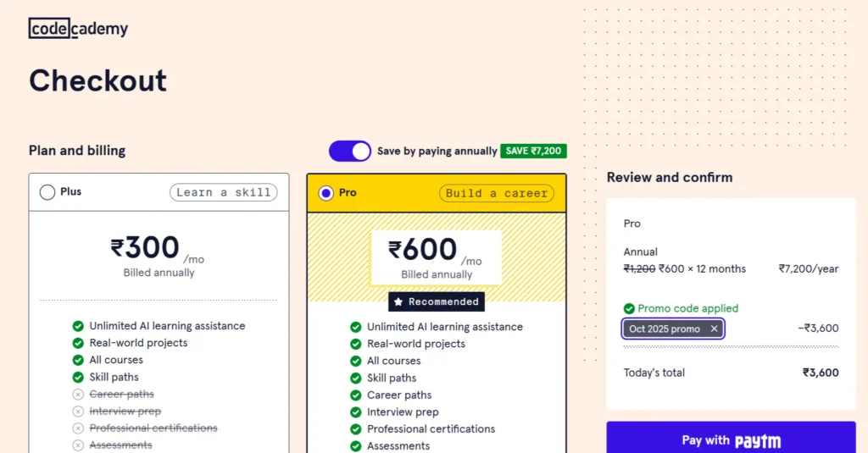Click crossed-out icon beside Career paths in Plus
This screenshot has width=868, height=453.
[x=78, y=395]
